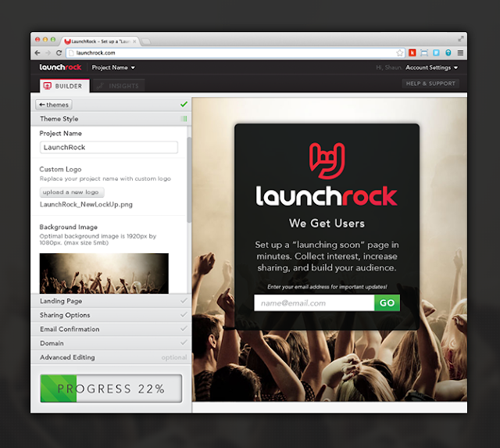Click the browser back arrow
The image size is (500, 448).
pos(37,52)
